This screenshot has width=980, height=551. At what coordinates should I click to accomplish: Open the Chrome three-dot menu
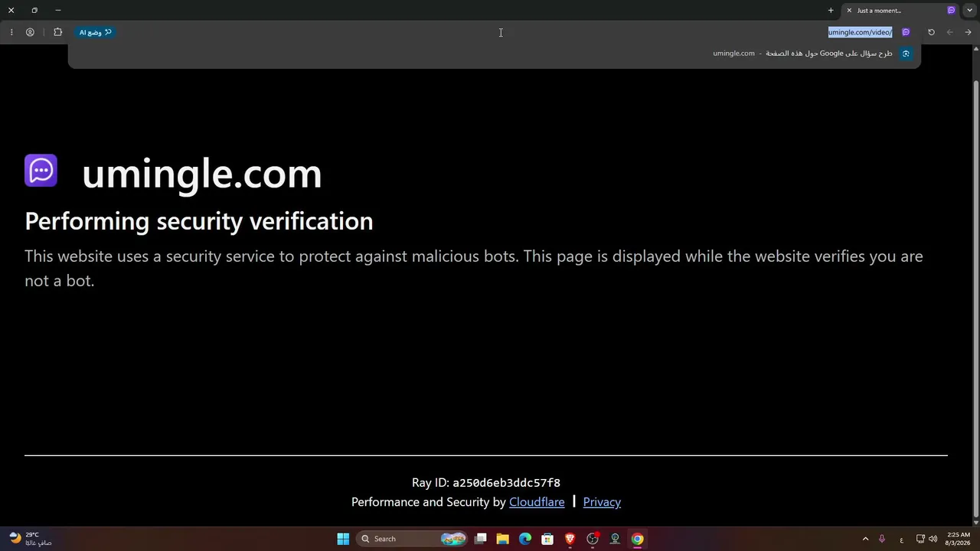11,32
